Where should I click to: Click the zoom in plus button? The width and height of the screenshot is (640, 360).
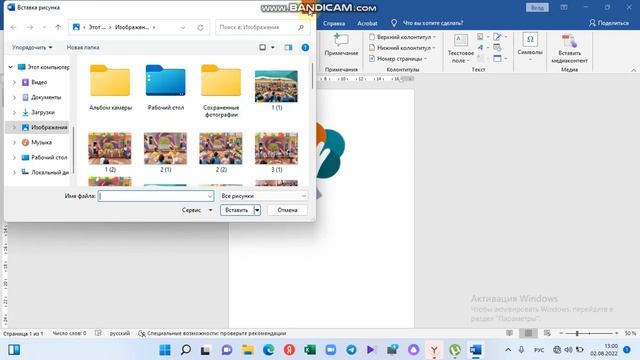[617, 333]
